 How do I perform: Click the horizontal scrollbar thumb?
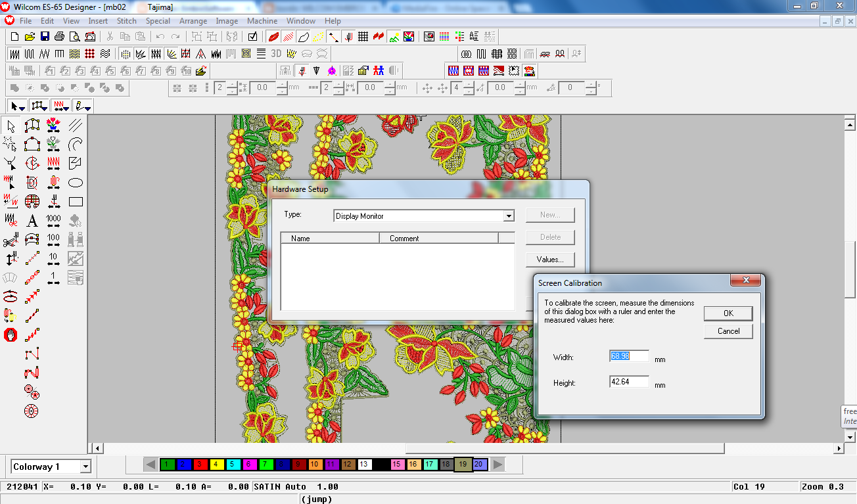565,449
